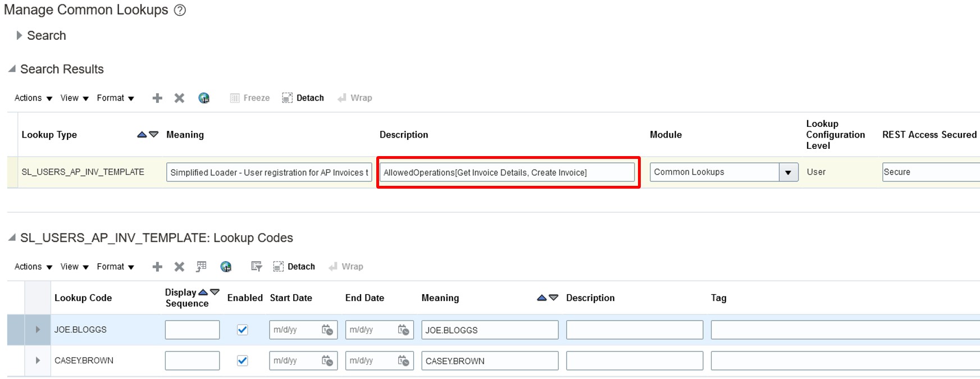
Task: Click Description field for CASEY.BROWN row
Action: coord(635,360)
